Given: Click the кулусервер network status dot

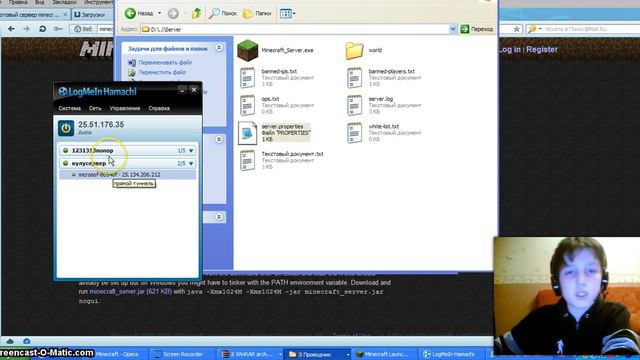Looking at the screenshot, I should click(x=66, y=163).
